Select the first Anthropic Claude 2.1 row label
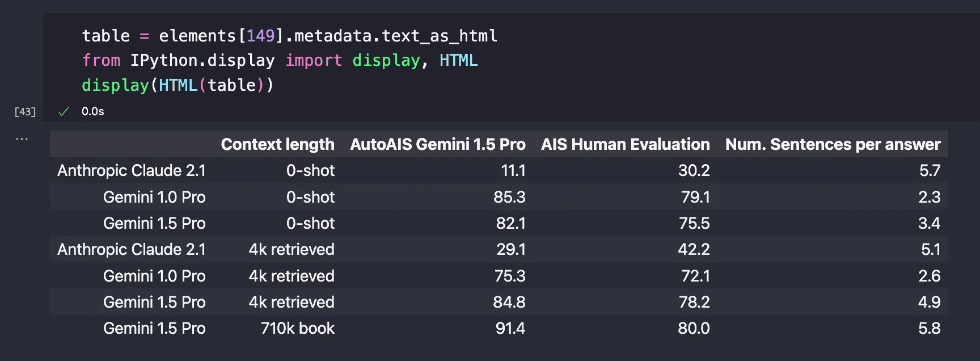Viewport: 980px width, 361px height. tap(132, 170)
